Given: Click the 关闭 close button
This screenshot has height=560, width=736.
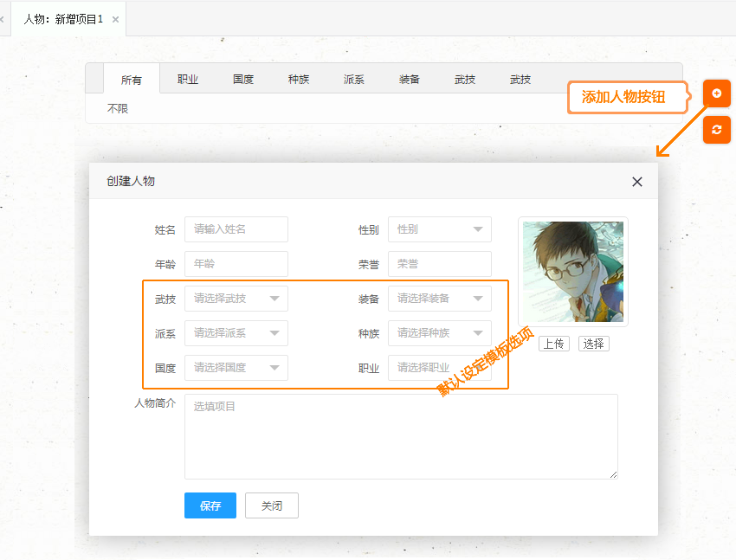Looking at the screenshot, I should [272, 505].
